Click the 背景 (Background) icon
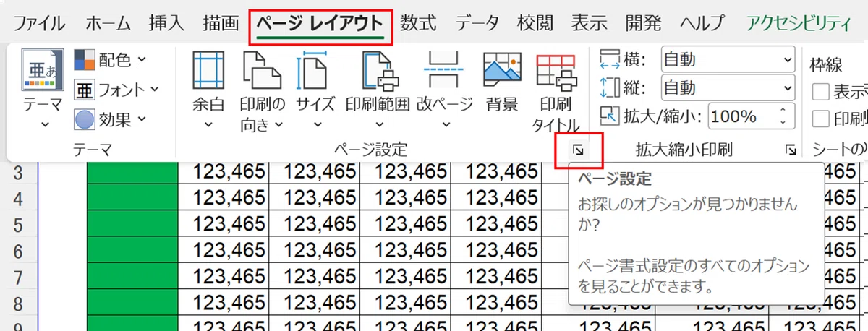Viewport: 868px width, 331px height. pos(502,71)
